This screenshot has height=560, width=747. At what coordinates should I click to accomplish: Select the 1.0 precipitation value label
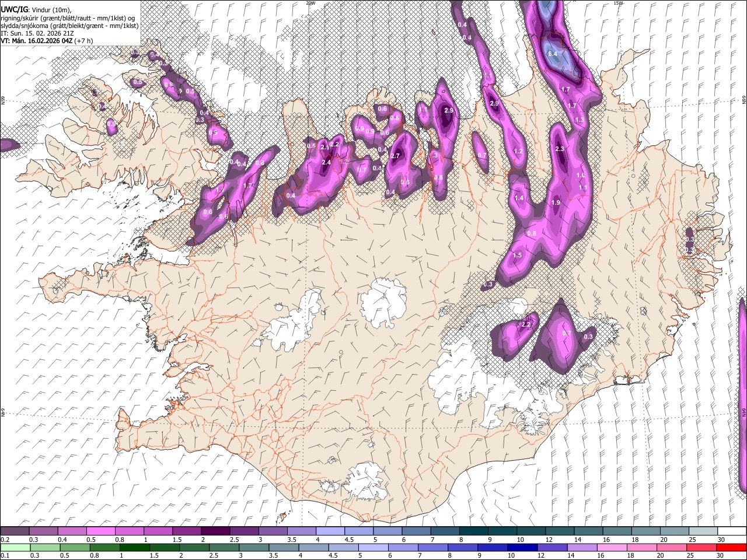pos(581,176)
